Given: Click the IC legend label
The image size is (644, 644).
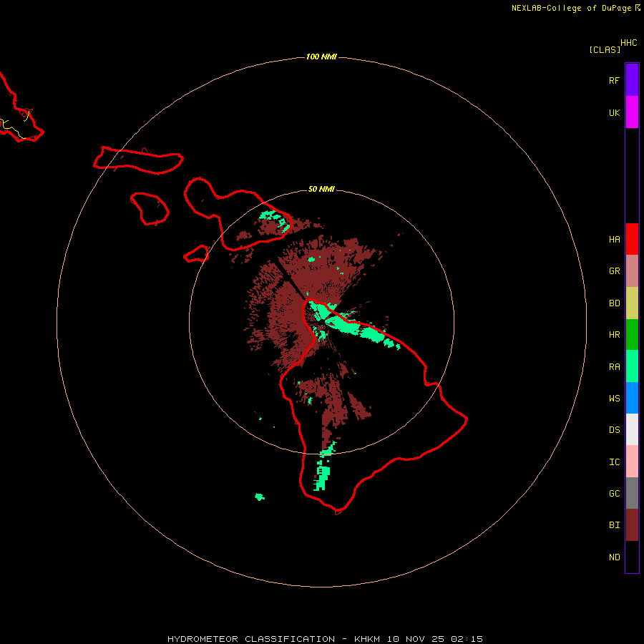Looking at the screenshot, I should pos(614,462).
